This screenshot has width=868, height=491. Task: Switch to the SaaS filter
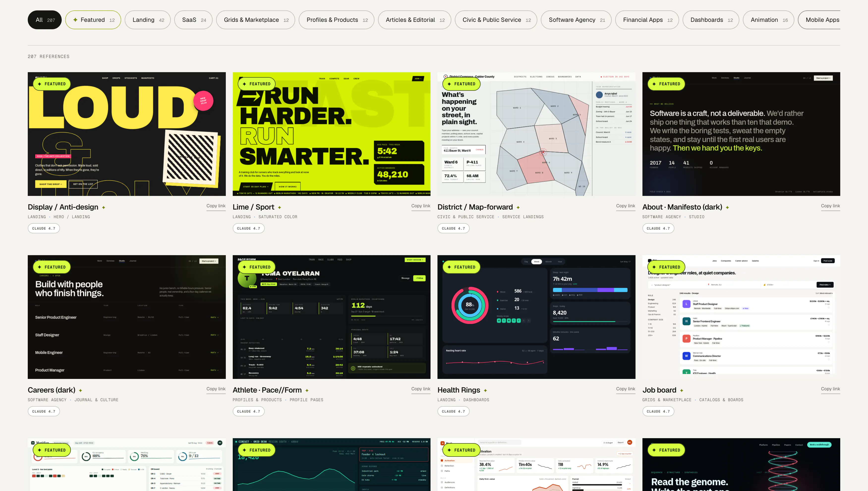(x=193, y=20)
